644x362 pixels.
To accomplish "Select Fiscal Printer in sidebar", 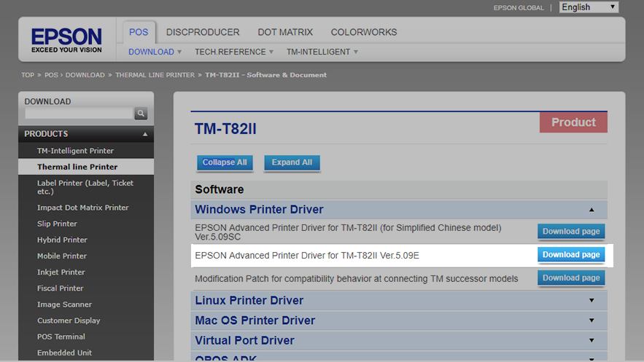I will [x=60, y=288].
